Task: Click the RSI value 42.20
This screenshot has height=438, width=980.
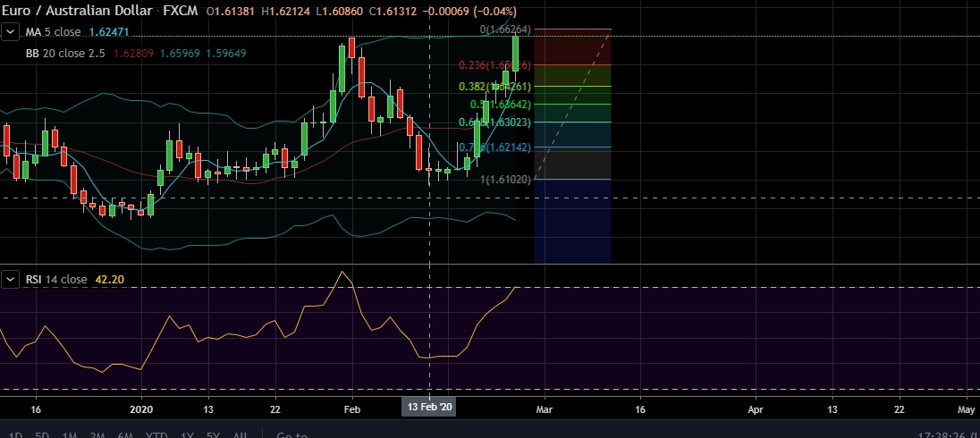Action: 109,279
